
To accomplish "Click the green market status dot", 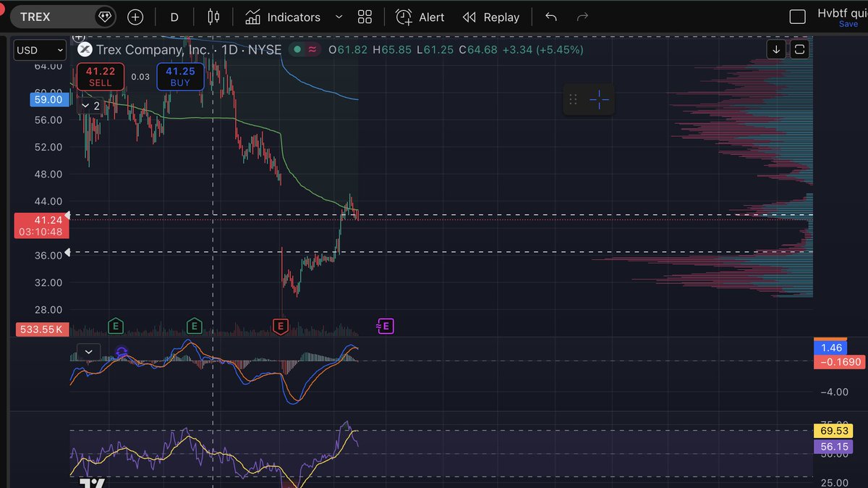I will pos(297,49).
